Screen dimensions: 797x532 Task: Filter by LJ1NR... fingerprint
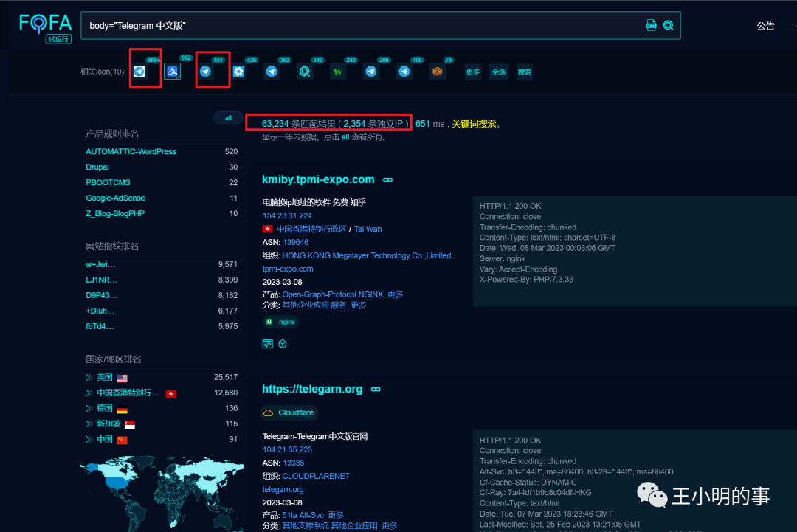pos(101,280)
